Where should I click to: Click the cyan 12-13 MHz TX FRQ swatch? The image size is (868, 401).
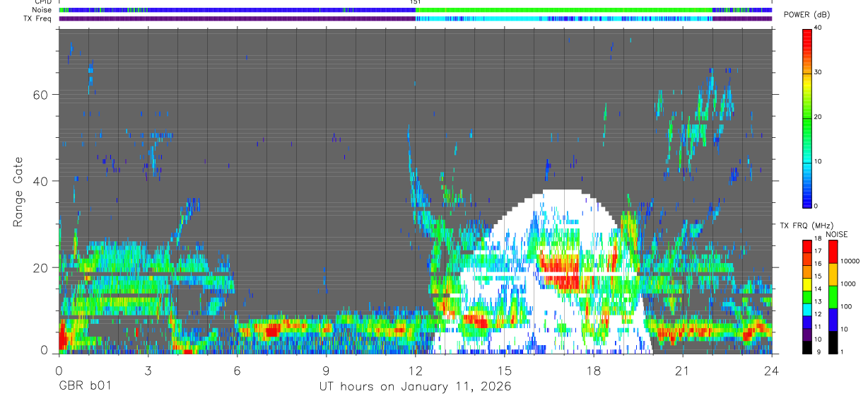point(807,310)
